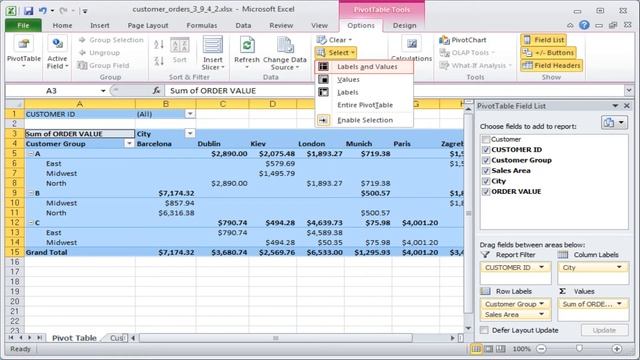
Task: Choose Entire PivotTable menu item
Action: click(x=364, y=105)
